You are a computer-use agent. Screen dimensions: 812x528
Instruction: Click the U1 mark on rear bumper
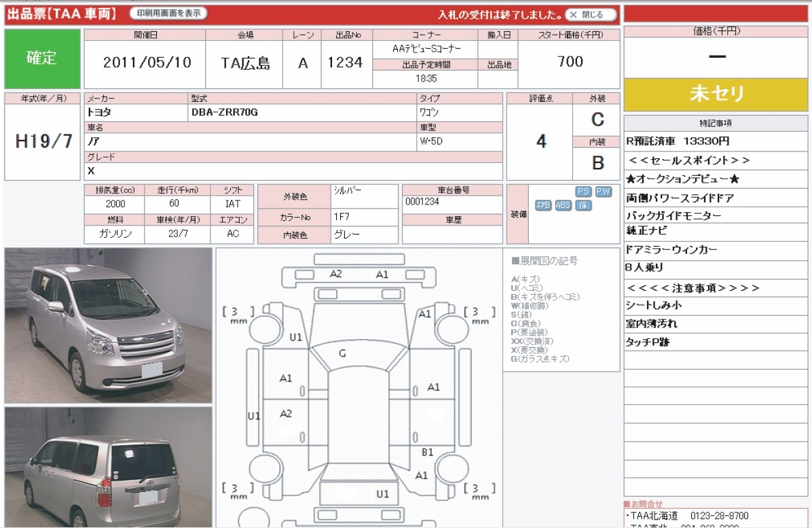coord(382,494)
